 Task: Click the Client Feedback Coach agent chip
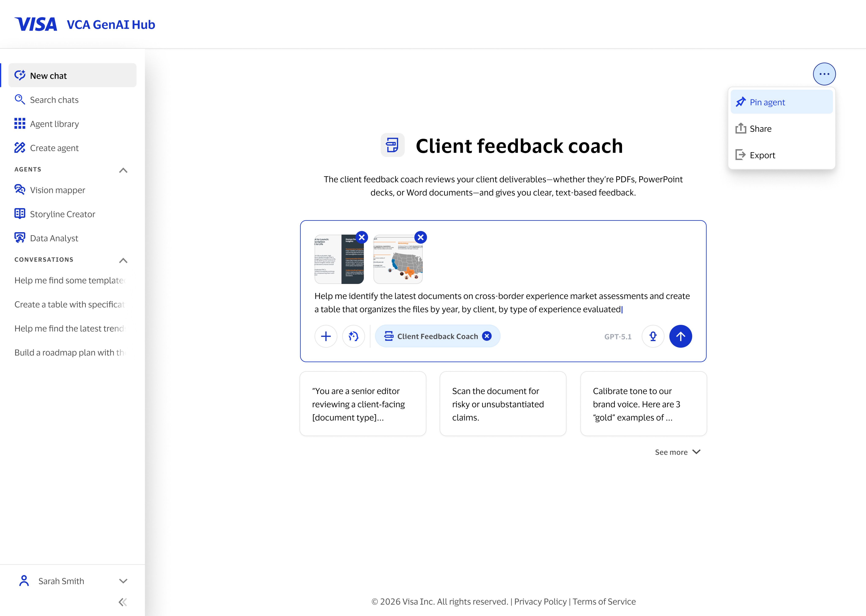click(x=437, y=336)
